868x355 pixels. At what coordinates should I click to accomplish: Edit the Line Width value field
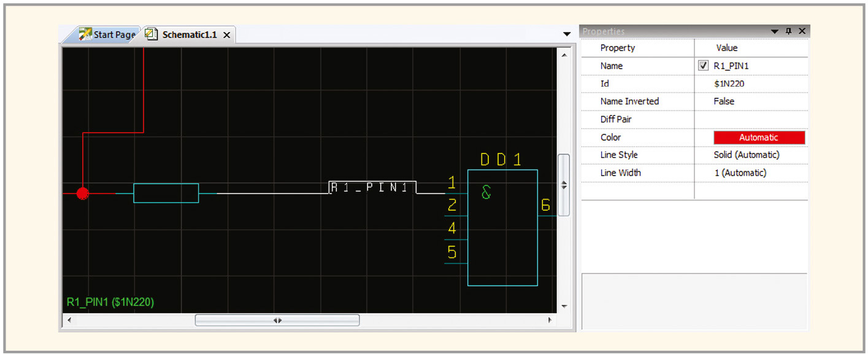[740, 173]
